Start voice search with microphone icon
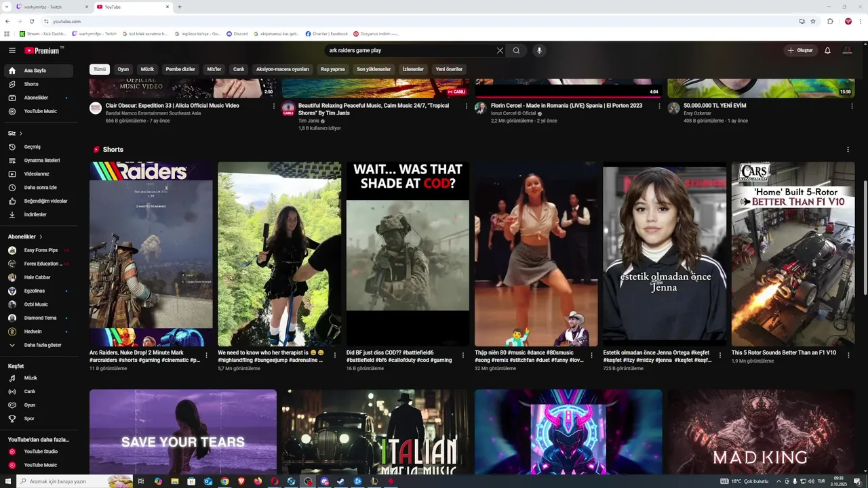The image size is (868, 488). 539,50
